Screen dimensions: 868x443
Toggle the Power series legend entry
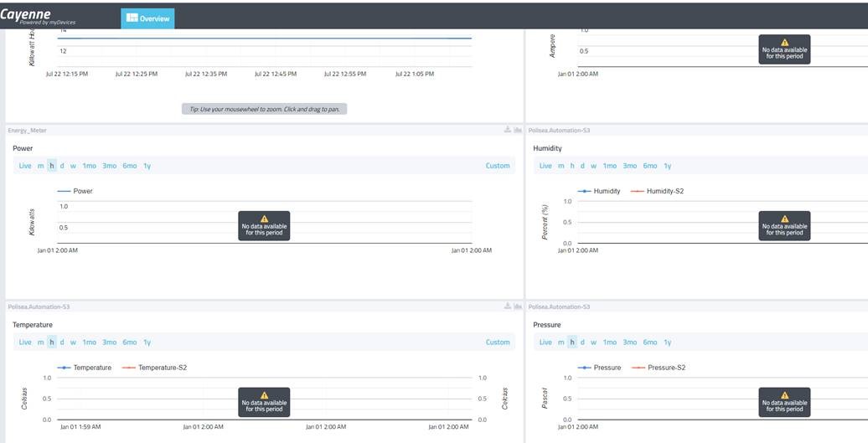pyautogui.click(x=75, y=191)
